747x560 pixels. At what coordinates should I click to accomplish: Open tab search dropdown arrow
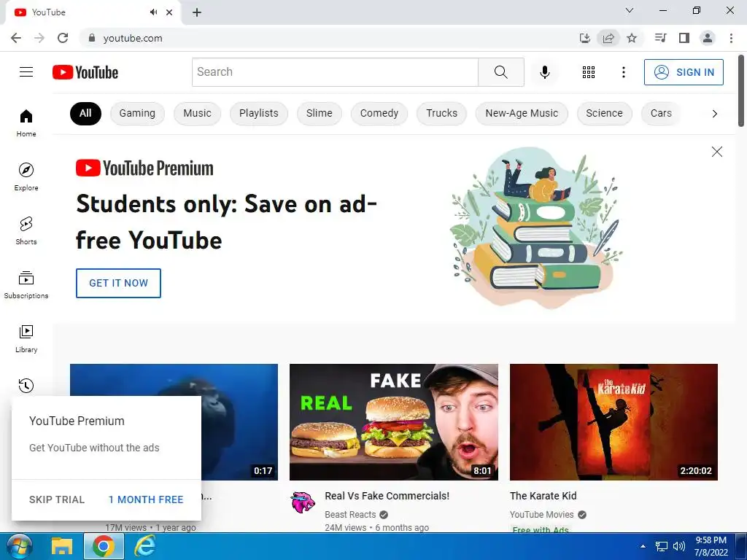coord(630,10)
